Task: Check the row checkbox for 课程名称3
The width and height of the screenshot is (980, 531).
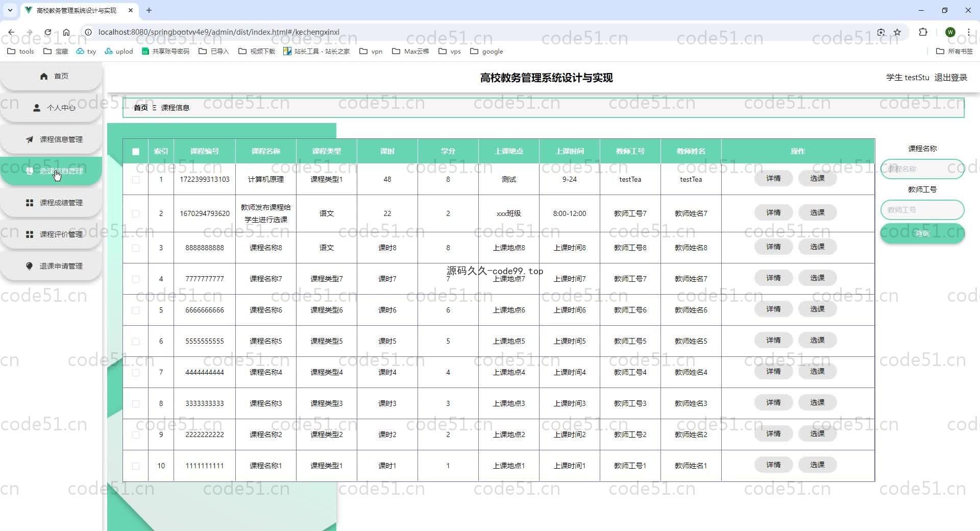Action: [136, 403]
